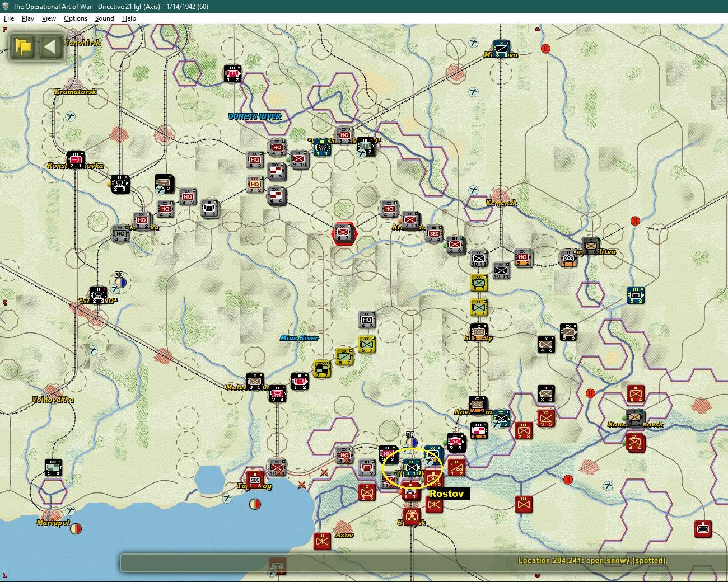Select the 6-7 infantry unit on the red-highlighted hex

click(344, 232)
